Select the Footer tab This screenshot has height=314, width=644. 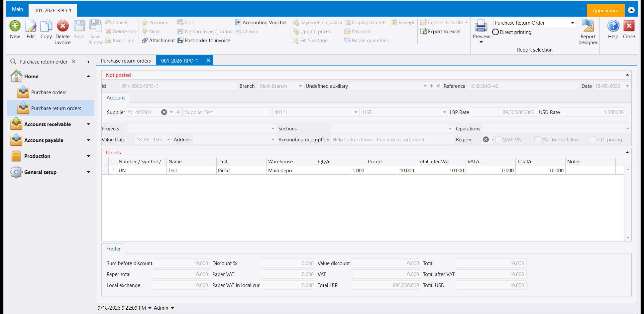(113, 248)
